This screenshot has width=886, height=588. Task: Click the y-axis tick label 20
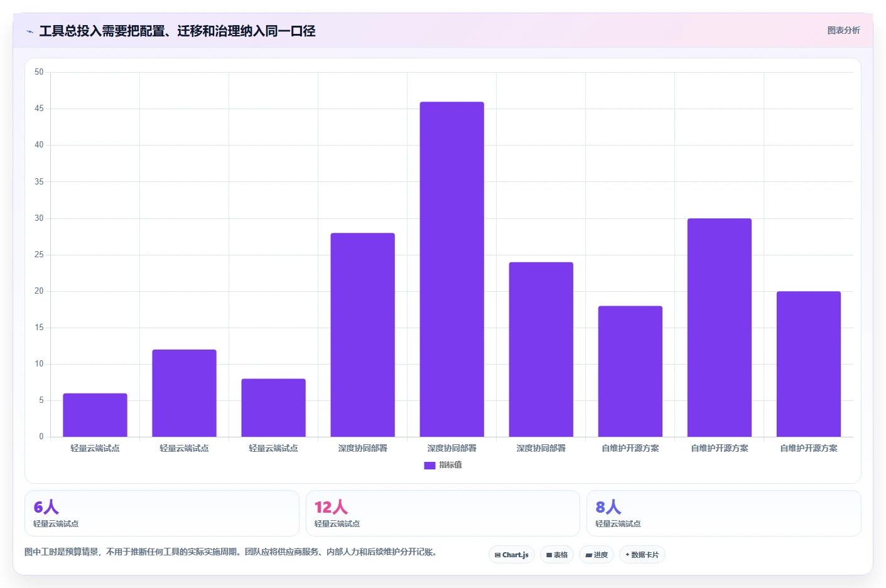point(39,291)
